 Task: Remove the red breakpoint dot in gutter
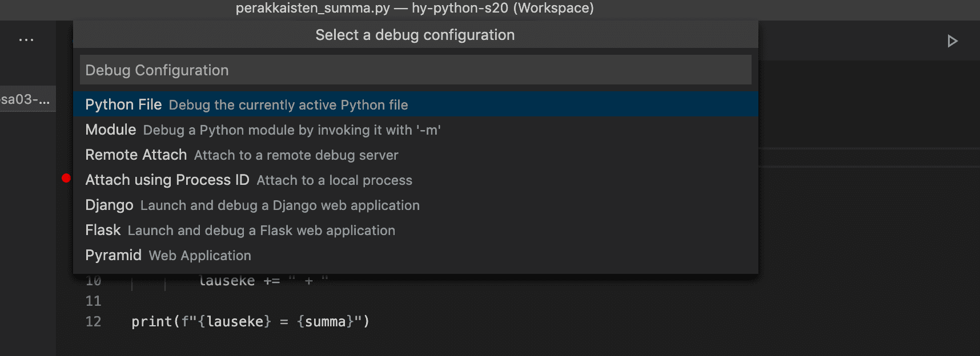click(66, 179)
